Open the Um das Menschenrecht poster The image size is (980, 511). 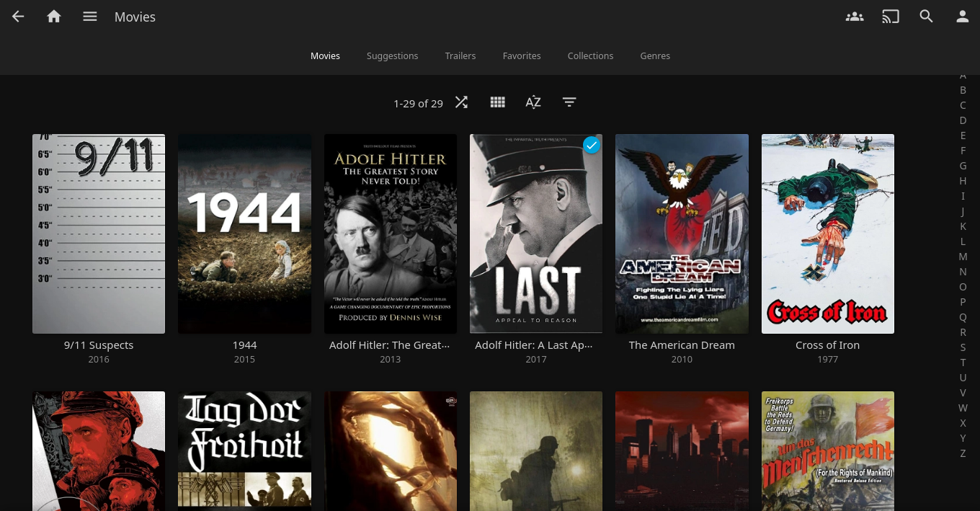828,451
